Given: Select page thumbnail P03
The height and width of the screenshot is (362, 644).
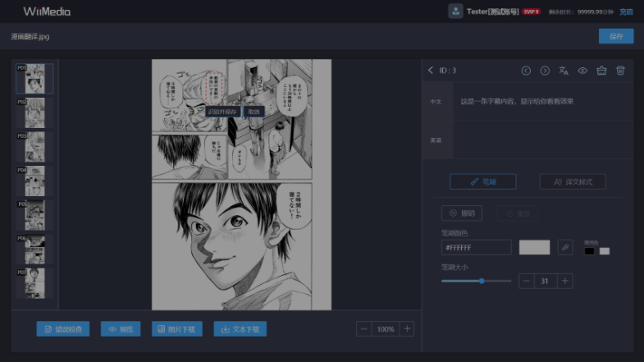Looking at the screenshot, I should [34, 147].
